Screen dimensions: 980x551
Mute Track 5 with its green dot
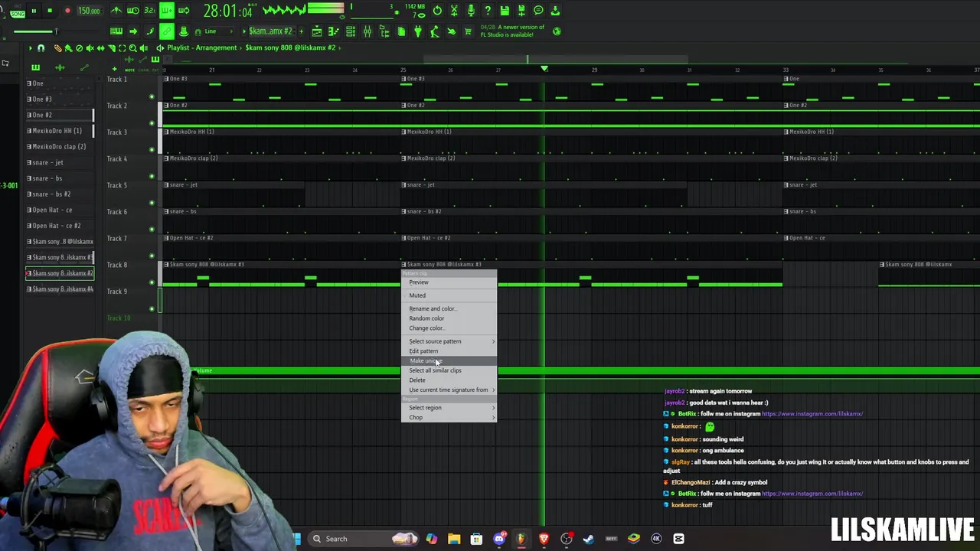click(152, 203)
